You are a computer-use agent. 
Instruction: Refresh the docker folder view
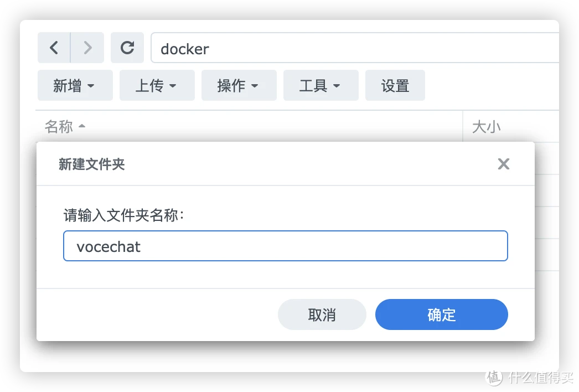point(127,48)
